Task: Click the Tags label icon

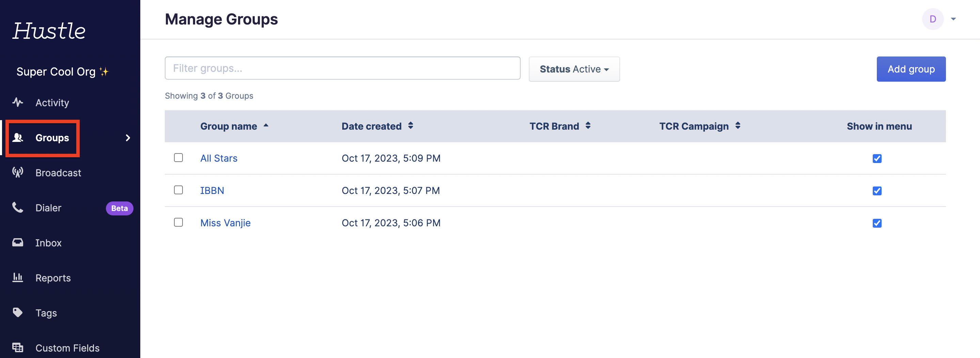Action: click(x=17, y=312)
